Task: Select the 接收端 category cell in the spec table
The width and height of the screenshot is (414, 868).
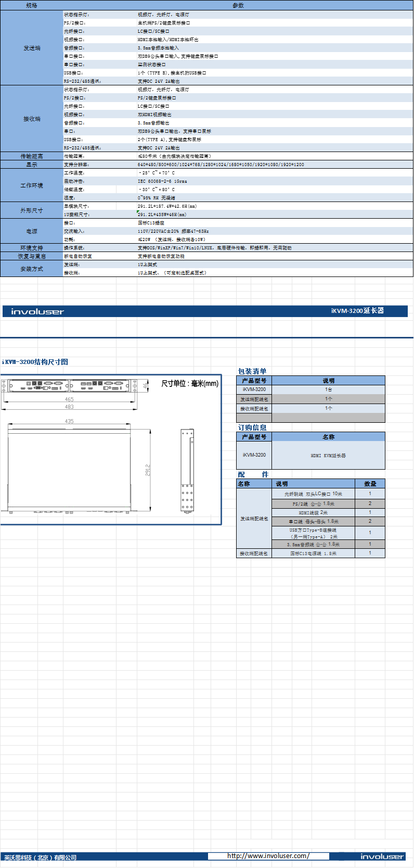Action: [x=32, y=119]
